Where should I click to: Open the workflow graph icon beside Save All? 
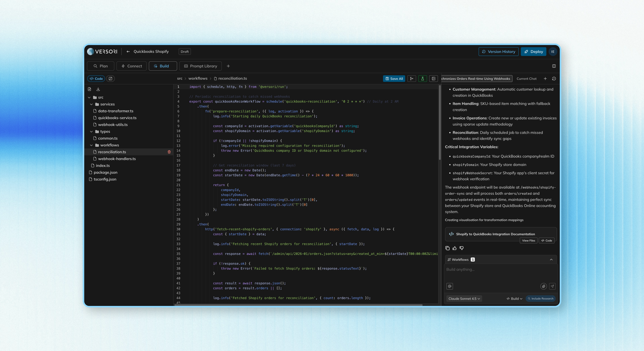click(x=412, y=78)
